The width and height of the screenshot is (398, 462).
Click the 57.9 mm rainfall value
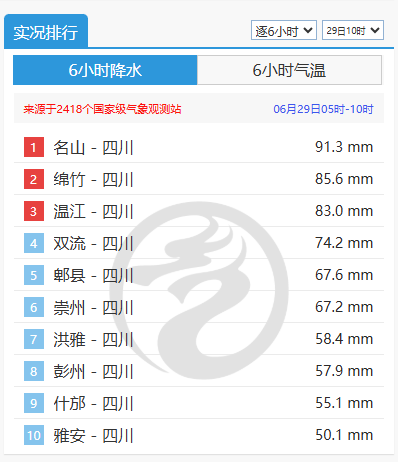click(344, 371)
